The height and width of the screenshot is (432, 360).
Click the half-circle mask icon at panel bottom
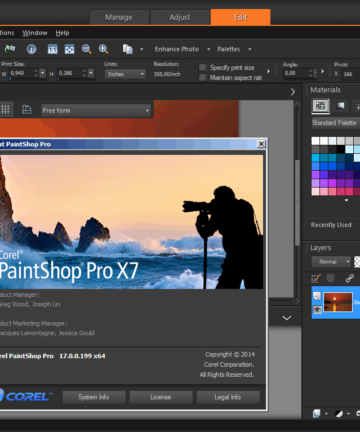click(x=339, y=414)
